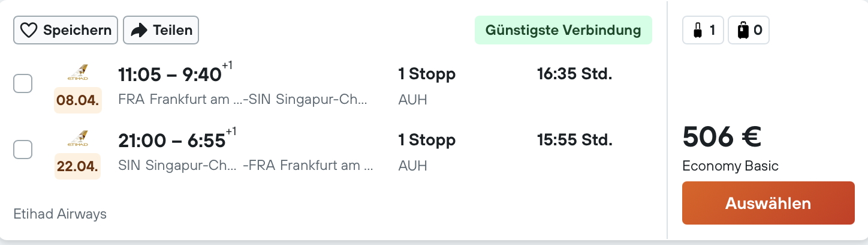Click the Etihad logo on the outbound flight
The width and height of the screenshot is (868, 245).
78,73
